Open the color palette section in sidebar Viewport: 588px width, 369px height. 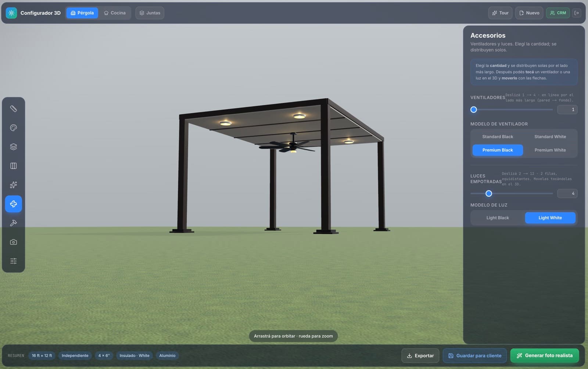(14, 128)
